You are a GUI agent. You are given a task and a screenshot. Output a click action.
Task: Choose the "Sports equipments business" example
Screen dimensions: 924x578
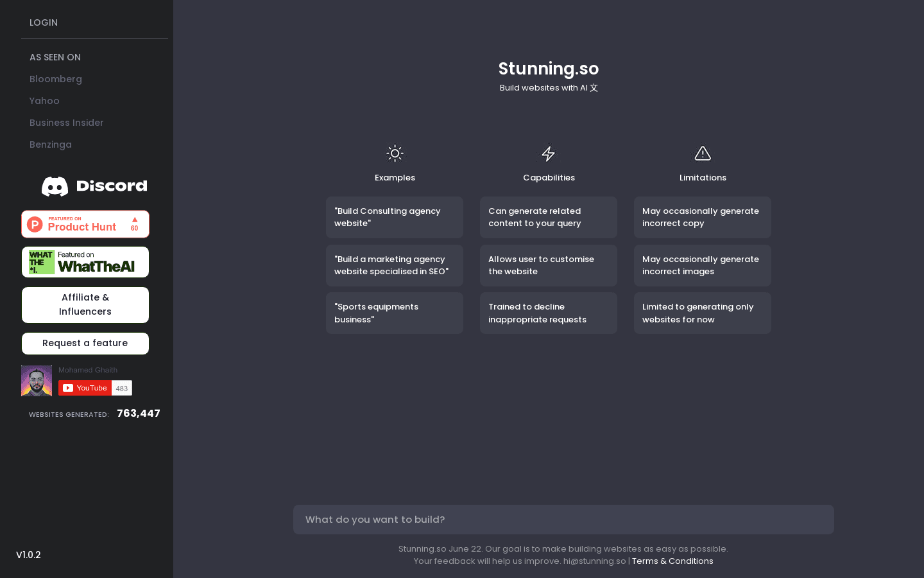pos(395,313)
